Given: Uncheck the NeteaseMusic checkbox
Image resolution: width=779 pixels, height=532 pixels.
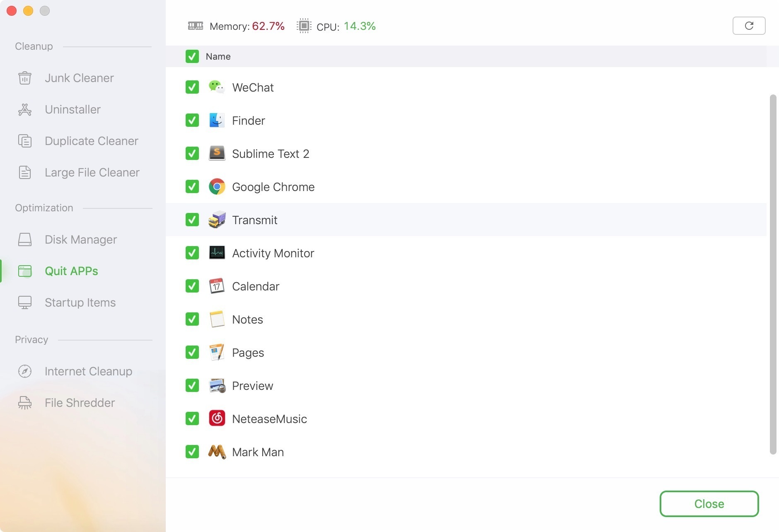Looking at the screenshot, I should tap(192, 418).
